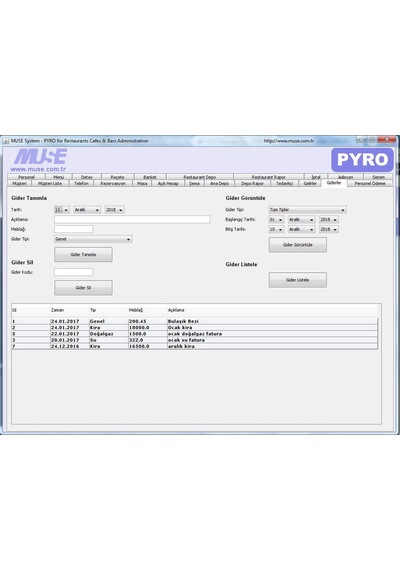Switch to the Restaurant Rapor tab
The height and width of the screenshot is (570, 400).
click(x=268, y=177)
